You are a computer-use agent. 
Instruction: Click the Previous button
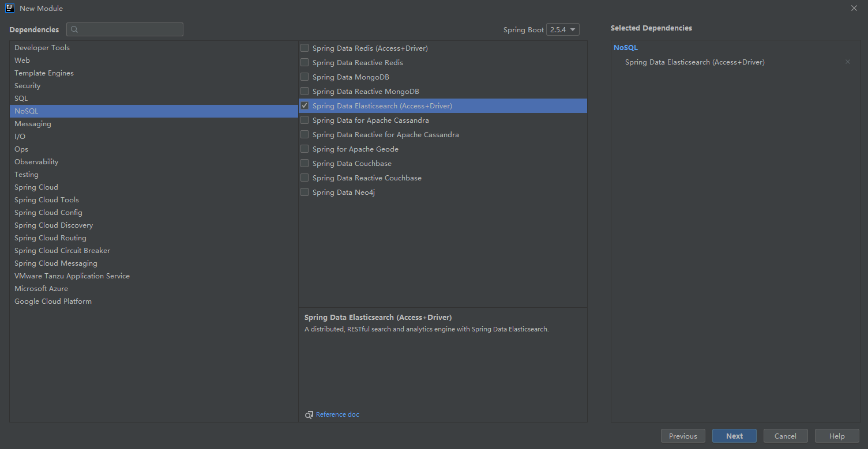[683, 436]
